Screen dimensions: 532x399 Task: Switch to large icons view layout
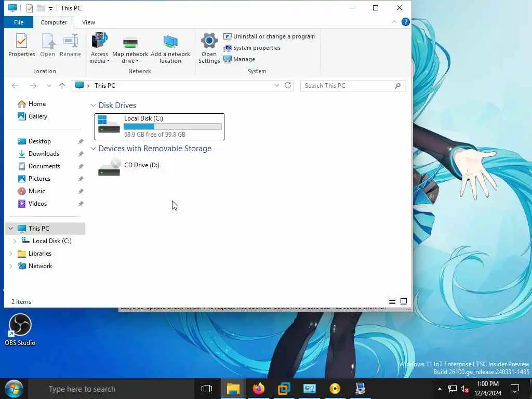(x=404, y=301)
